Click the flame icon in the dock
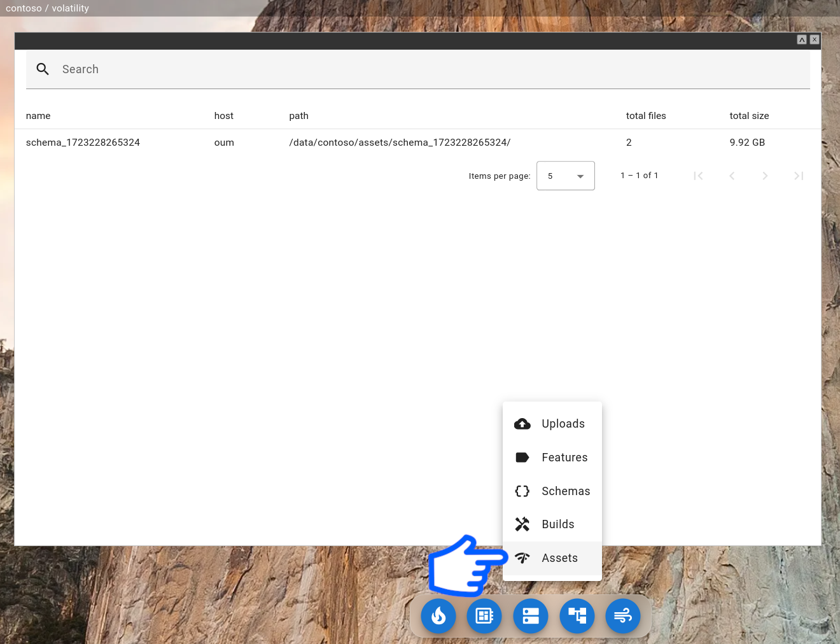This screenshot has width=840, height=644. (x=438, y=616)
